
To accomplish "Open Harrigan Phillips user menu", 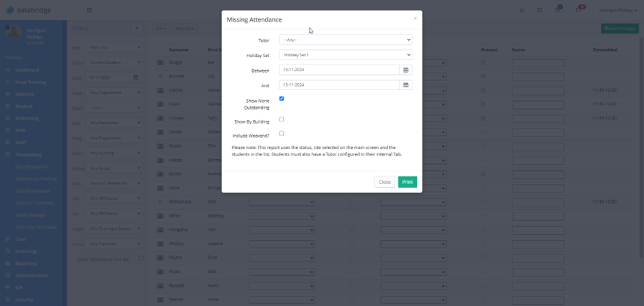I will [x=618, y=10].
